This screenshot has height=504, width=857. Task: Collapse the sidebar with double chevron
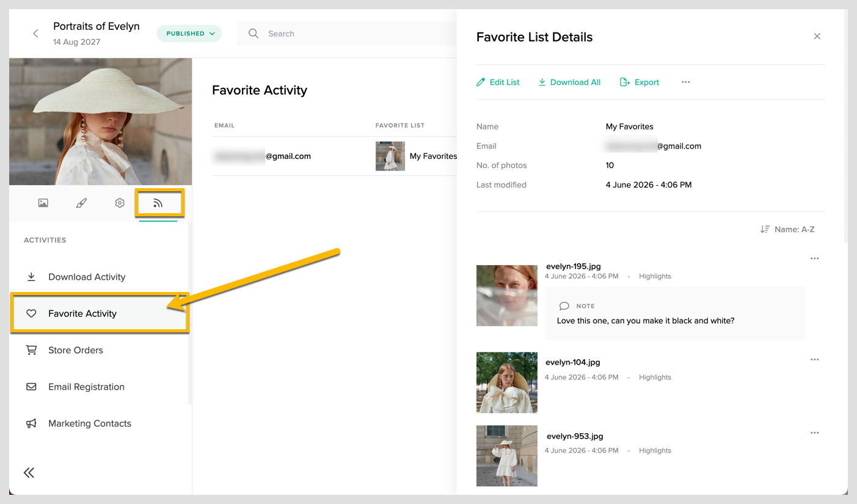coord(29,472)
